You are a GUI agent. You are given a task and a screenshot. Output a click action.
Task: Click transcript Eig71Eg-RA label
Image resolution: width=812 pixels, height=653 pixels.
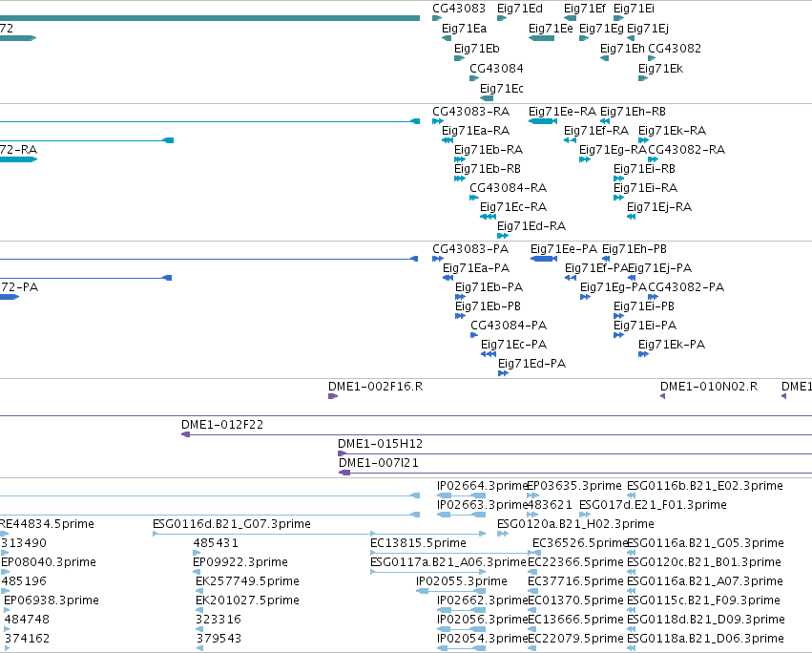[613, 150]
